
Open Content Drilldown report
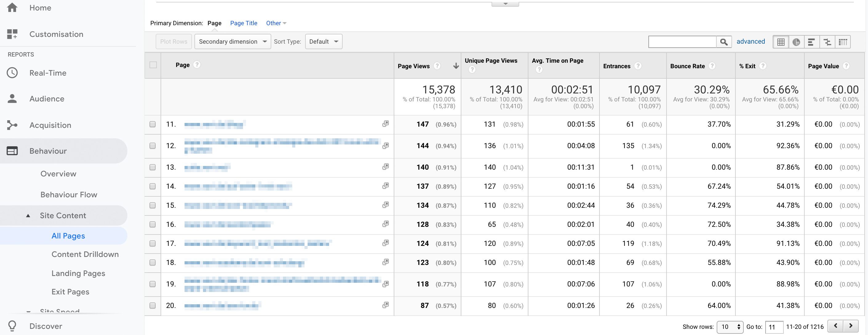pos(85,254)
